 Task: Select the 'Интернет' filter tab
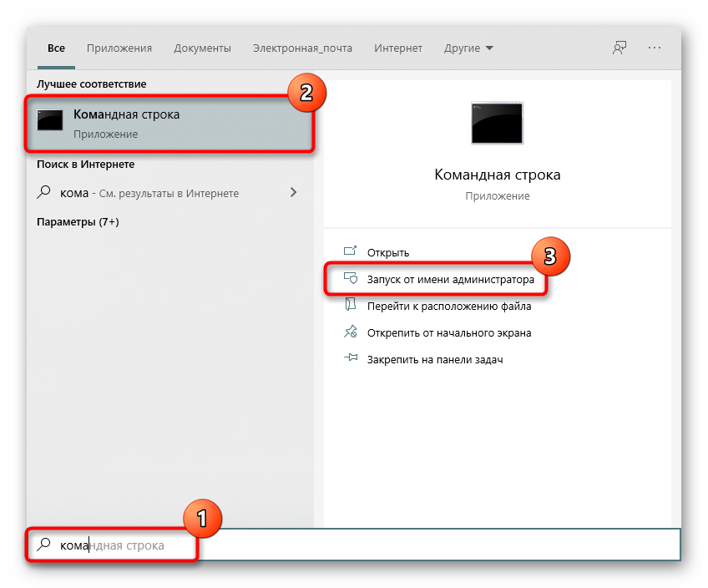click(398, 48)
